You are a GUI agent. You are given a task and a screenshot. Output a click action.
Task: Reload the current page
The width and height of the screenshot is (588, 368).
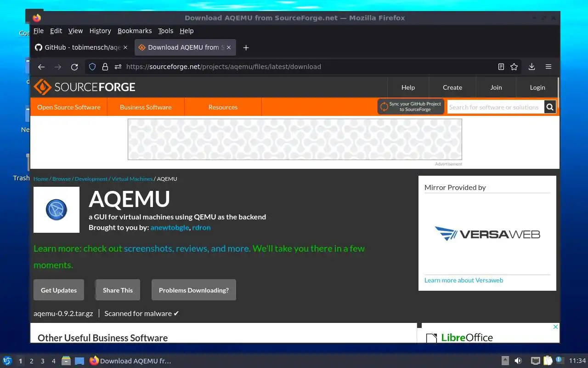[74, 67]
